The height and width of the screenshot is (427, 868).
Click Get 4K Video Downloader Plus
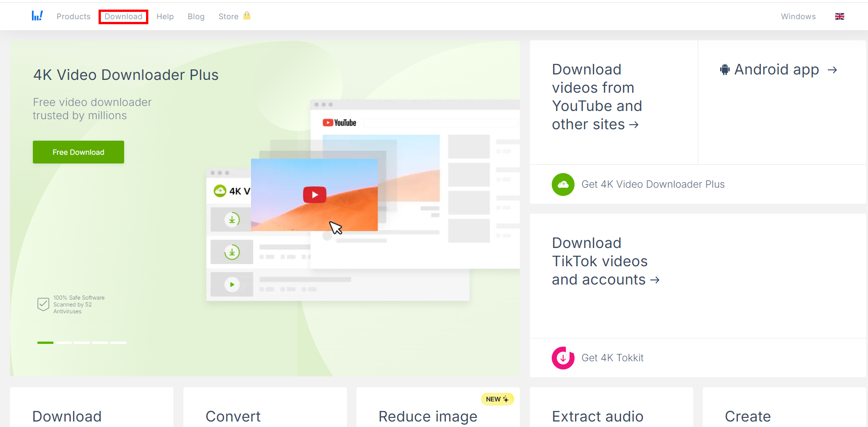pos(653,185)
